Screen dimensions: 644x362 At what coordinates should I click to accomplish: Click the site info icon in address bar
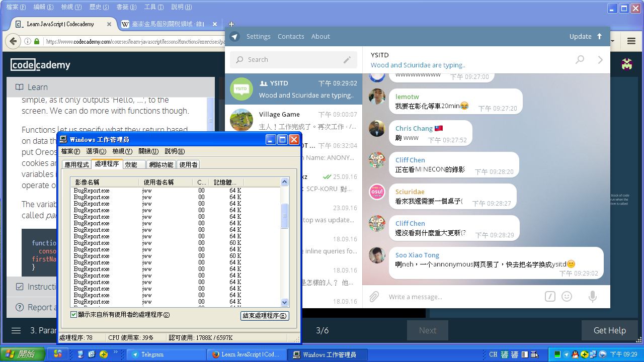28,41
